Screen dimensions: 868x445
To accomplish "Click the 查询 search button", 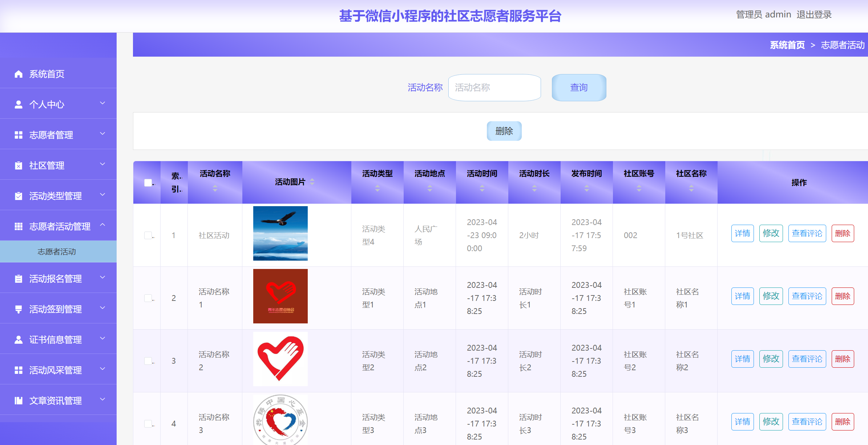I will coord(579,87).
